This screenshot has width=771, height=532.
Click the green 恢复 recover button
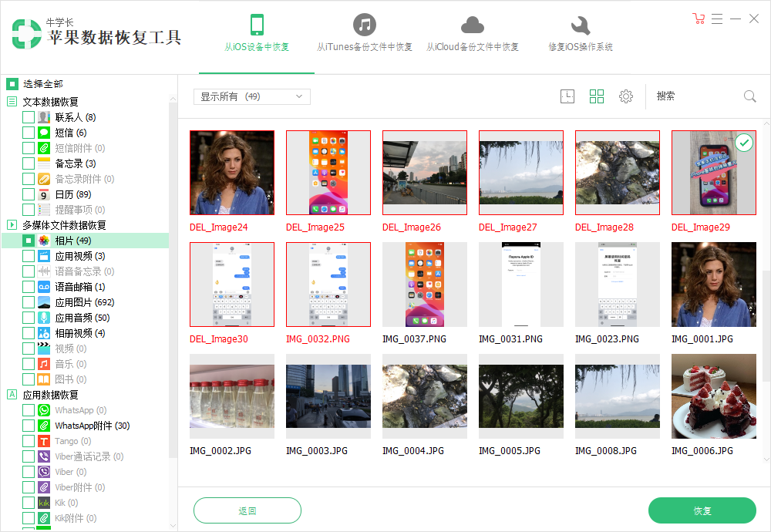(x=702, y=511)
